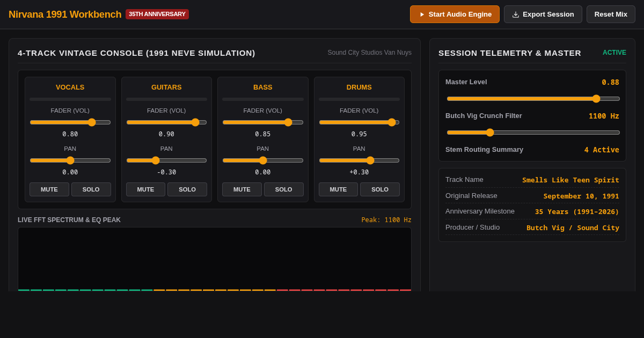Click the GUITARS channel heading
644x338 pixels.
point(166,87)
